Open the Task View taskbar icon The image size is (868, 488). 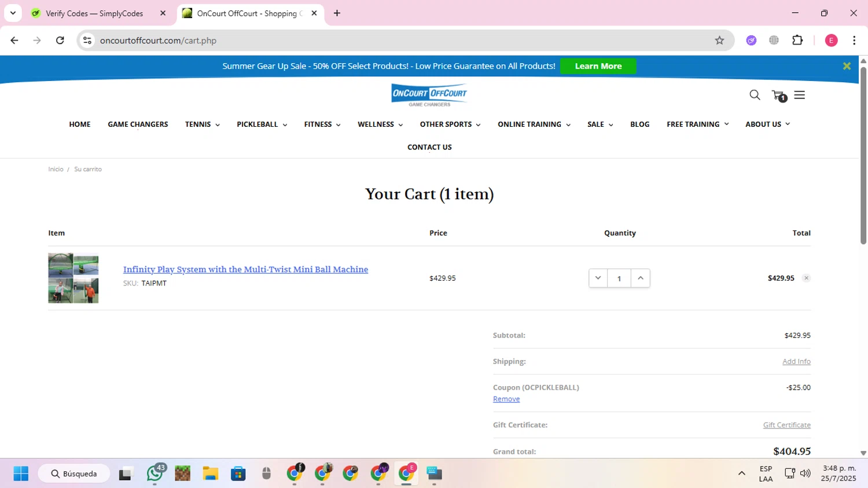pos(126,474)
